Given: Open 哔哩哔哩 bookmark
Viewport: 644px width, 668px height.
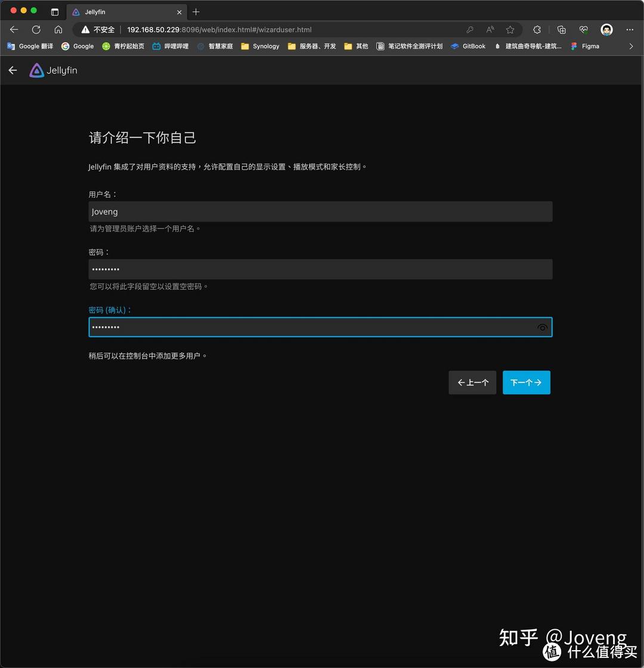Looking at the screenshot, I should 171,46.
